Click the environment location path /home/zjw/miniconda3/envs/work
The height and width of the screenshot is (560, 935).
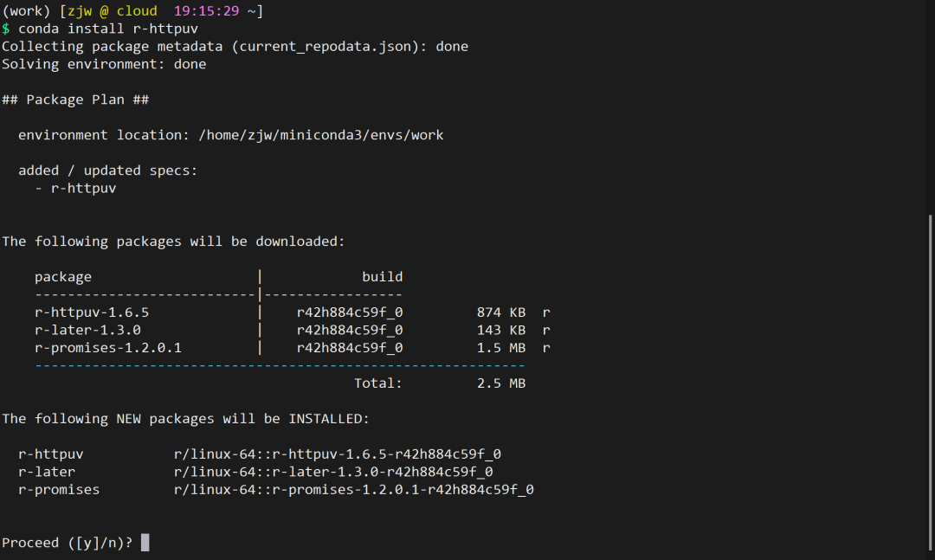(320, 135)
